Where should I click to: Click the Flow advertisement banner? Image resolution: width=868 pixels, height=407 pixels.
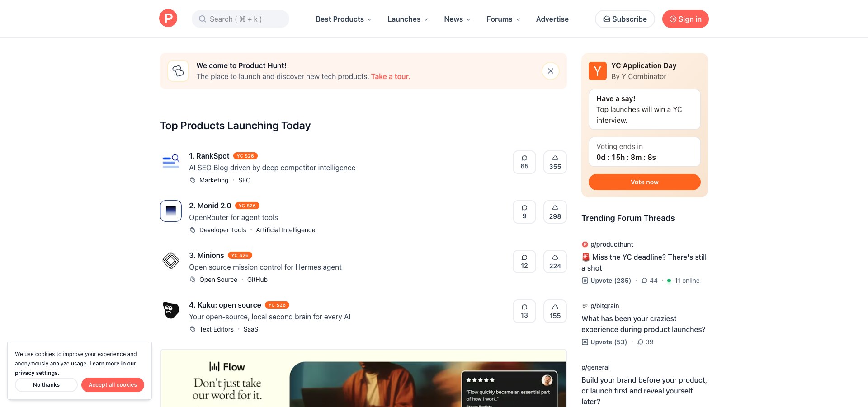(x=363, y=379)
